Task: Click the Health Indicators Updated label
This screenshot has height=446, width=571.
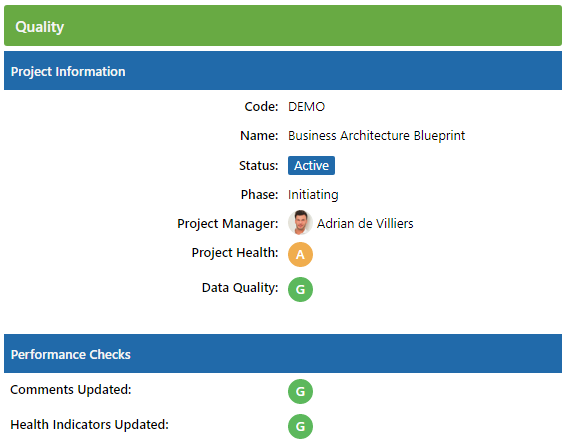Action: tap(89, 425)
